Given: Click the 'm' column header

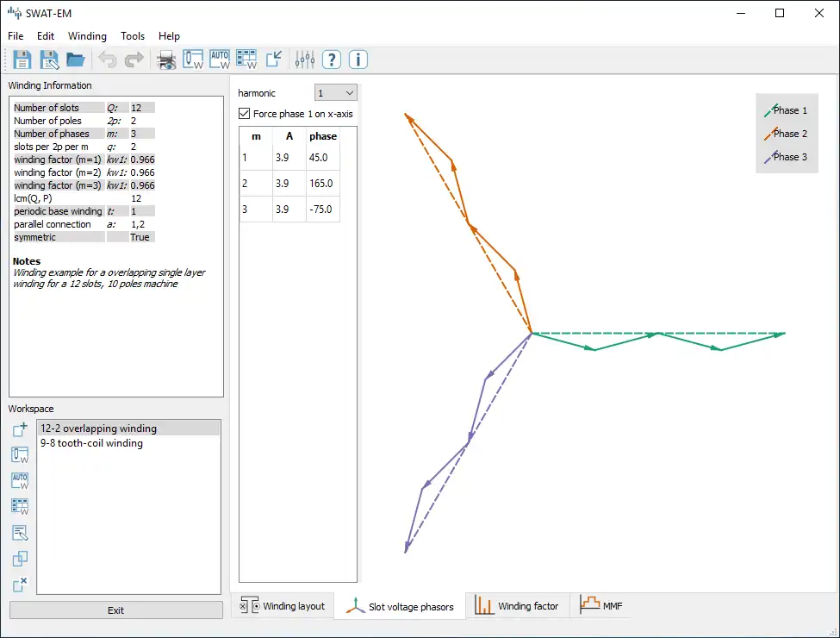Looking at the screenshot, I should 256,136.
